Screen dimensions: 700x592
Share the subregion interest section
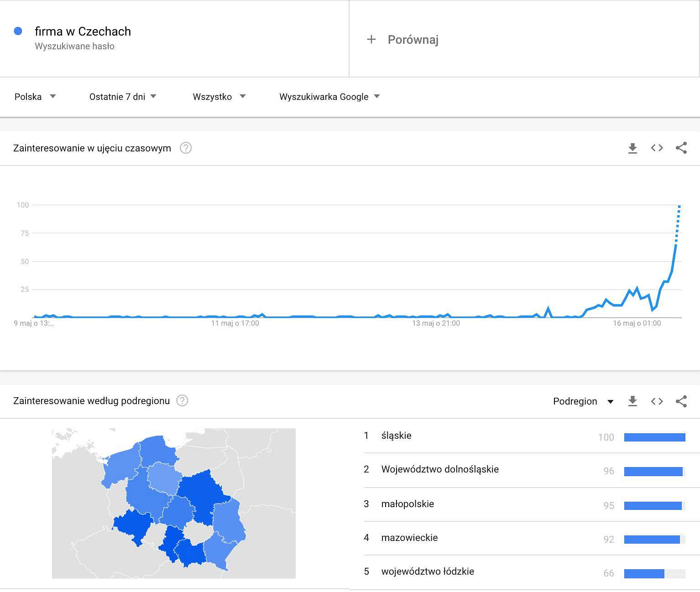pos(681,401)
